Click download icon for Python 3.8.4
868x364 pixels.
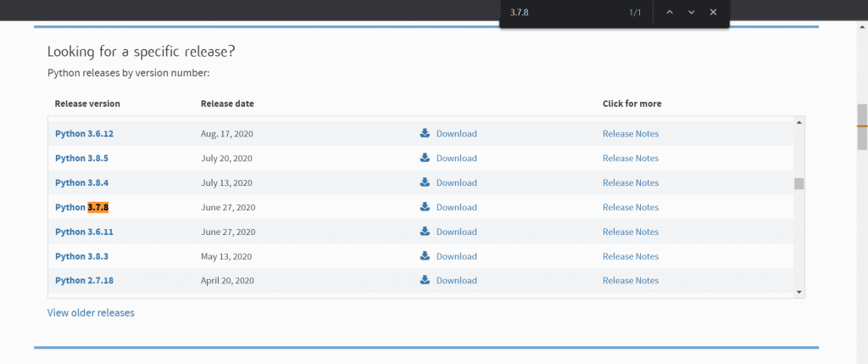[x=425, y=182]
